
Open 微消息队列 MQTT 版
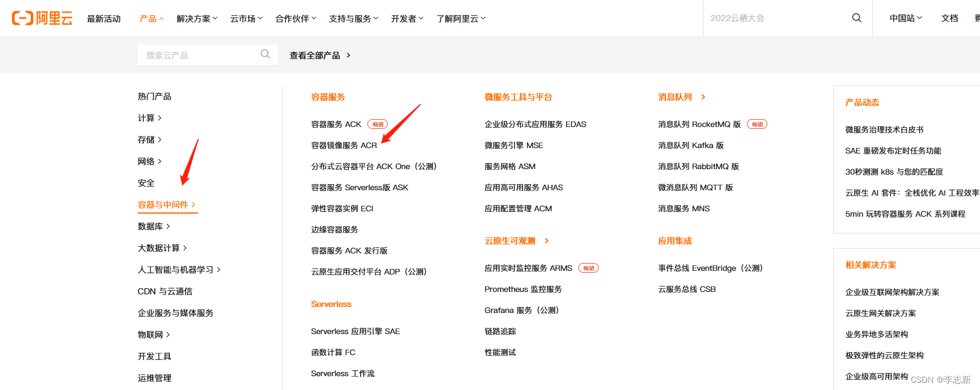696,188
